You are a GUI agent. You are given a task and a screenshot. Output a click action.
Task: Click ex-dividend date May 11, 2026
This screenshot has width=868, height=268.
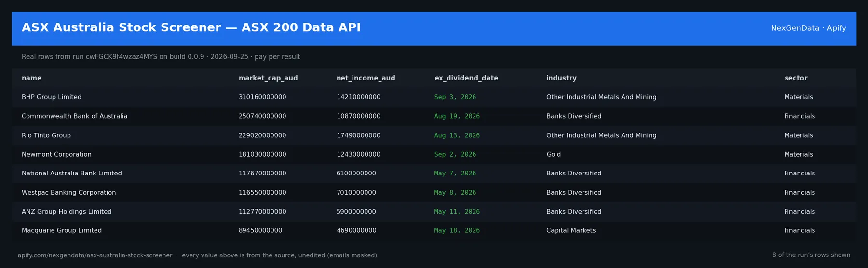(x=457, y=212)
